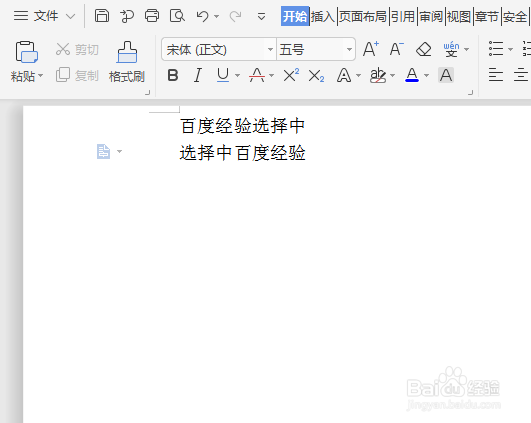Click the font name field 宋体 (正文)
Screen dimensions: 531x423
(214, 50)
